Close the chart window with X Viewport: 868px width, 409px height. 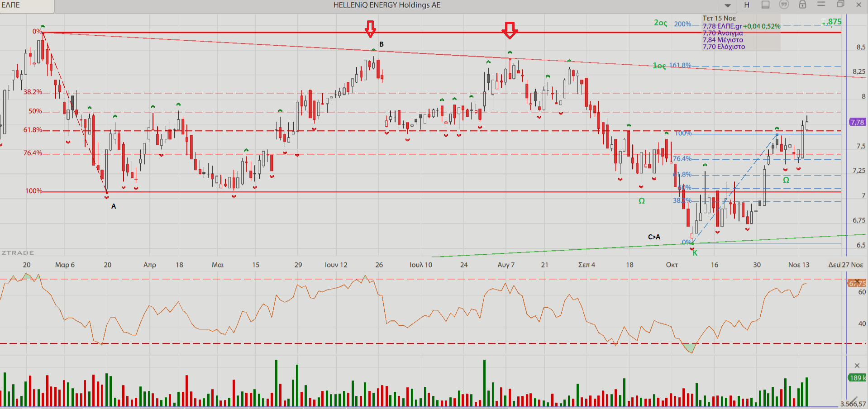point(858,5)
